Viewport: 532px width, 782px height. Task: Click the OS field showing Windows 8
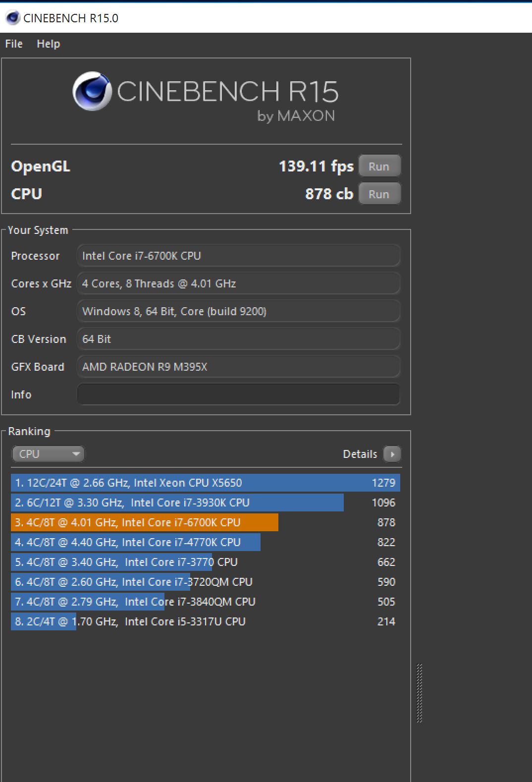(238, 311)
